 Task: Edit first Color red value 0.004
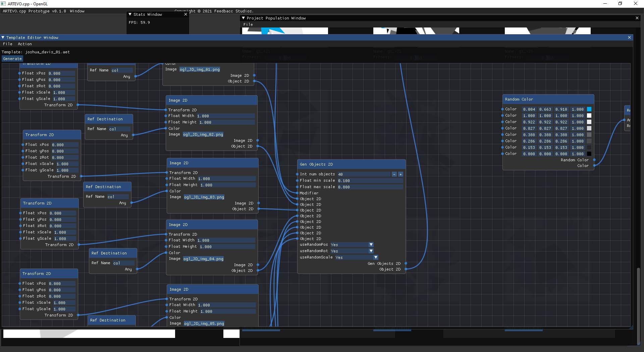(529, 109)
